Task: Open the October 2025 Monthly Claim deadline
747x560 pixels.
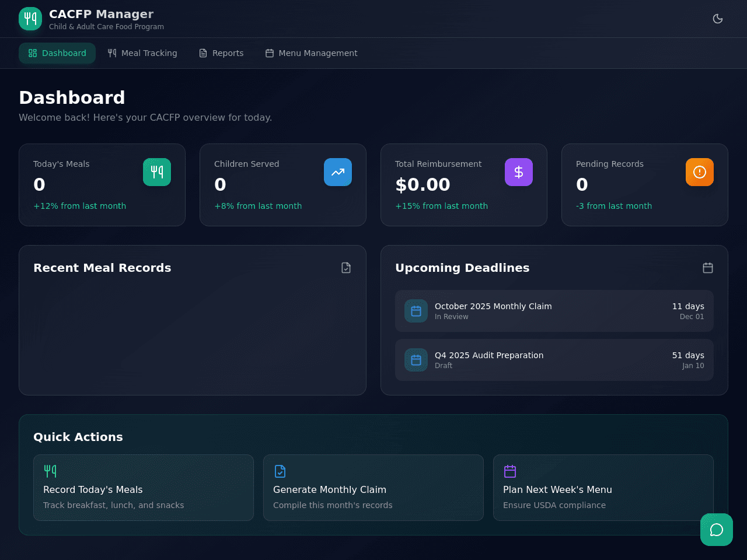Action: coord(554,311)
